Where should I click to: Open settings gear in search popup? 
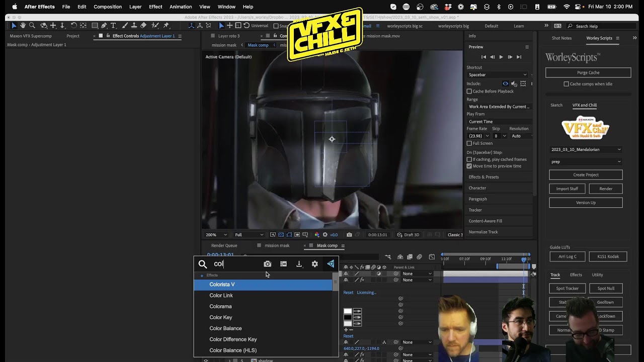(x=315, y=264)
